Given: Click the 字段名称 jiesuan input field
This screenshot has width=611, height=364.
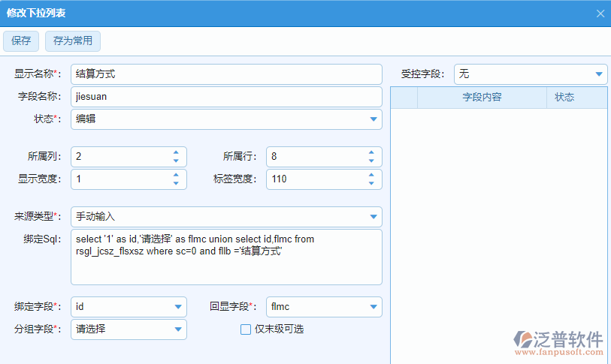Looking at the screenshot, I should [225, 97].
